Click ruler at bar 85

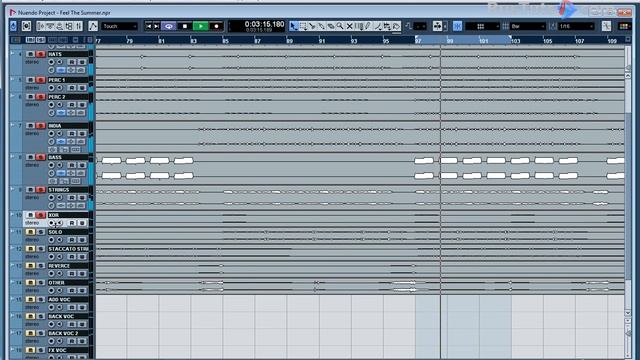click(x=225, y=40)
